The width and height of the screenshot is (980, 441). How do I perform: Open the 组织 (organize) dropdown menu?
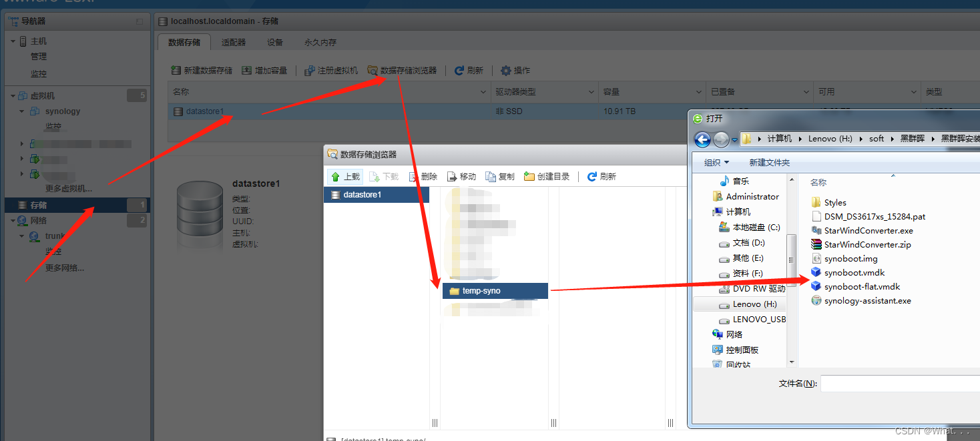pyautogui.click(x=716, y=163)
